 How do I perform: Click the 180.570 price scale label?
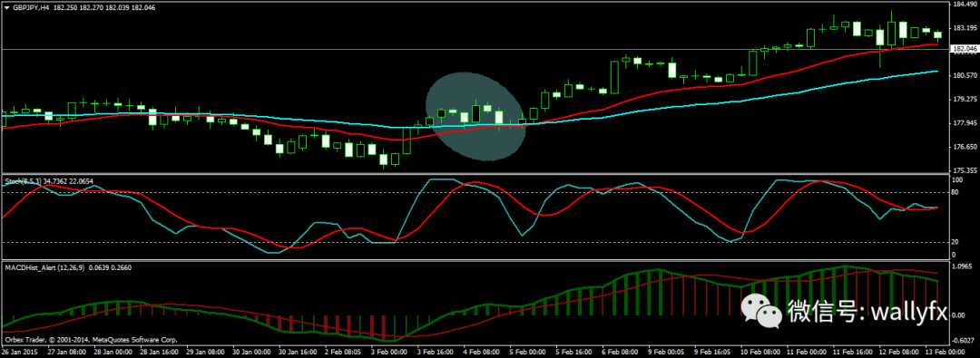964,75
